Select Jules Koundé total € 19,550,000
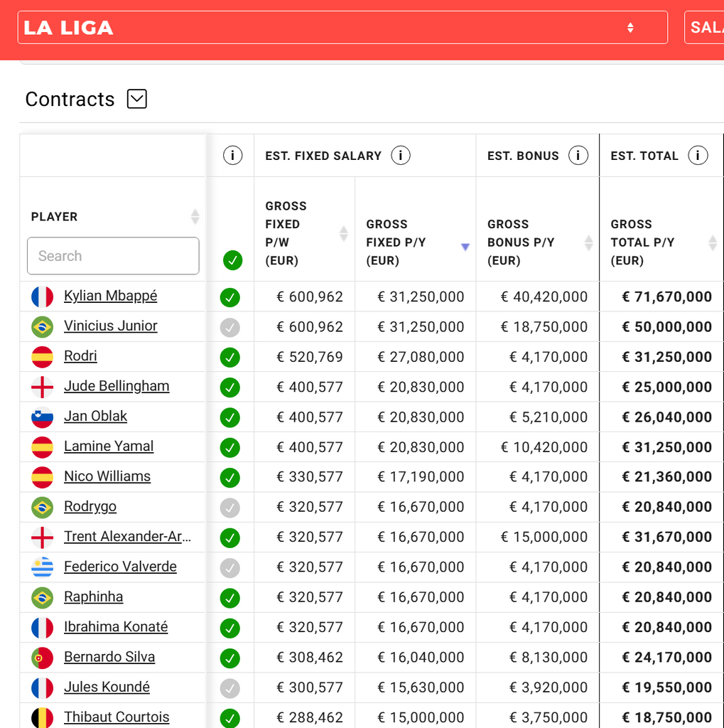The image size is (724, 728). (x=667, y=687)
